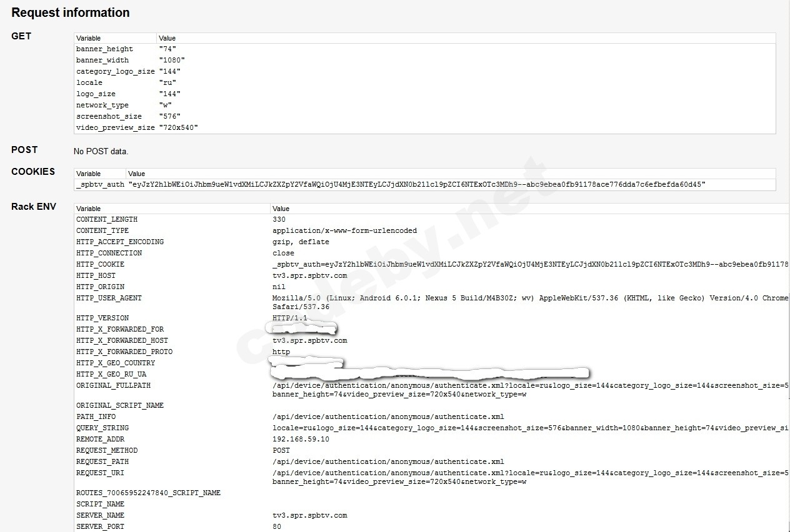Select the "Rack ENV" section label
The height and width of the screenshot is (532, 790).
[x=34, y=207]
